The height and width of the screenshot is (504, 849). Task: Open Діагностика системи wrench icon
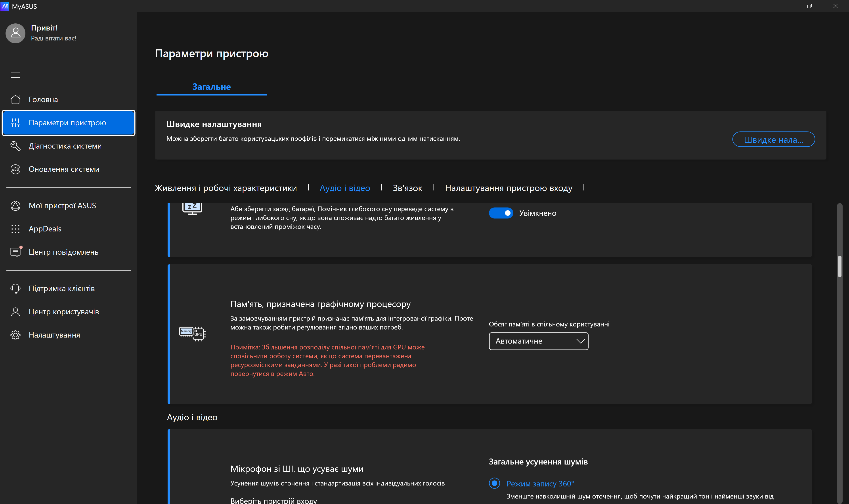pos(15,146)
